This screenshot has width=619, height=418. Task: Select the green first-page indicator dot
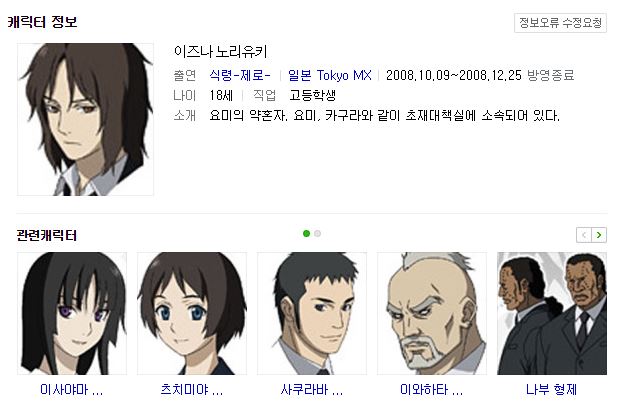click(306, 234)
